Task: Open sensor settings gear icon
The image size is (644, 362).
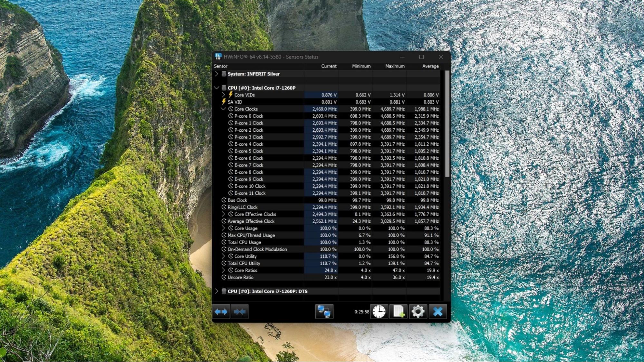Action: coord(418,311)
